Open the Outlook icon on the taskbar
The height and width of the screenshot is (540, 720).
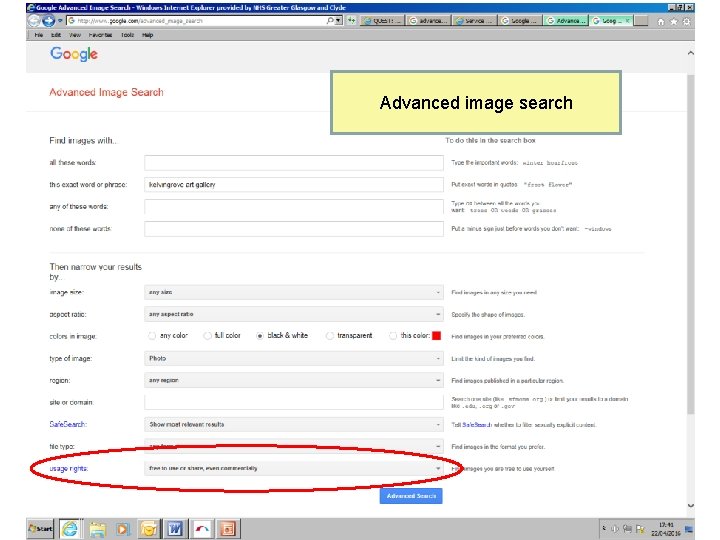[x=149, y=529]
